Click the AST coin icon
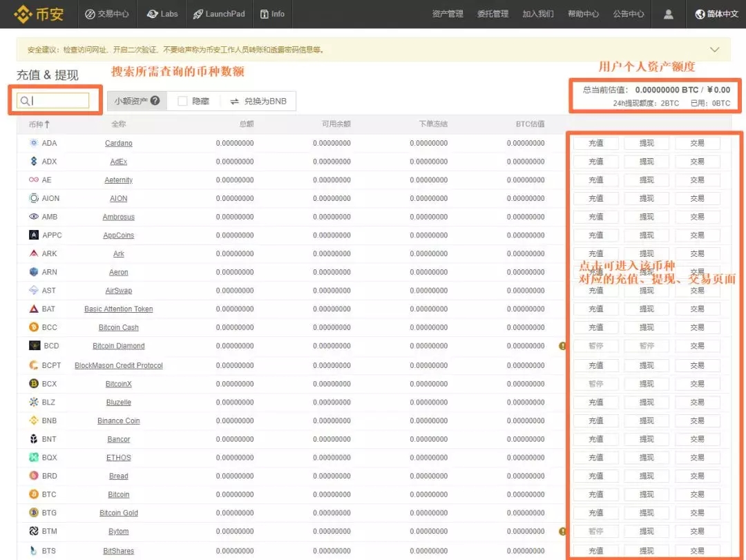746x560 pixels. [x=33, y=290]
